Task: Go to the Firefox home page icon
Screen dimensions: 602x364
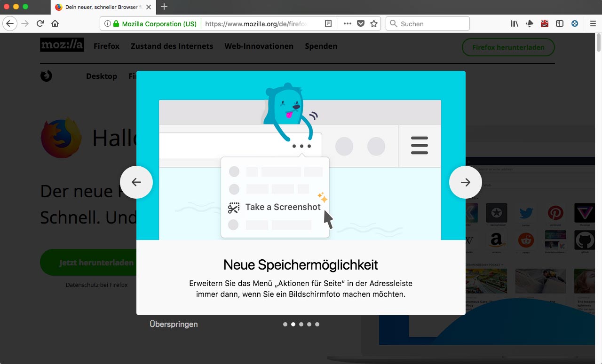Action: [55, 23]
